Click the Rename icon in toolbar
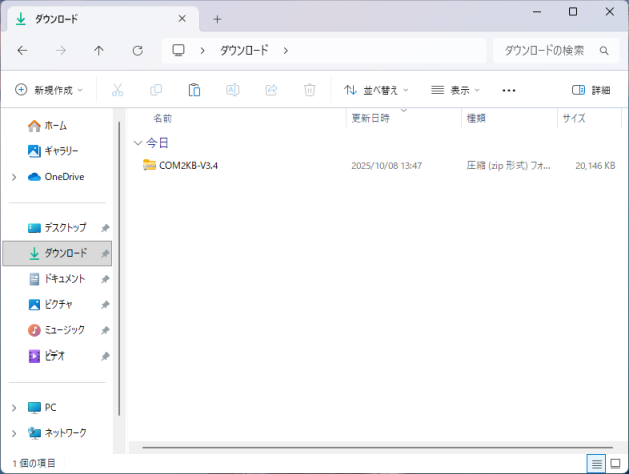The height and width of the screenshot is (474, 629). (x=232, y=90)
